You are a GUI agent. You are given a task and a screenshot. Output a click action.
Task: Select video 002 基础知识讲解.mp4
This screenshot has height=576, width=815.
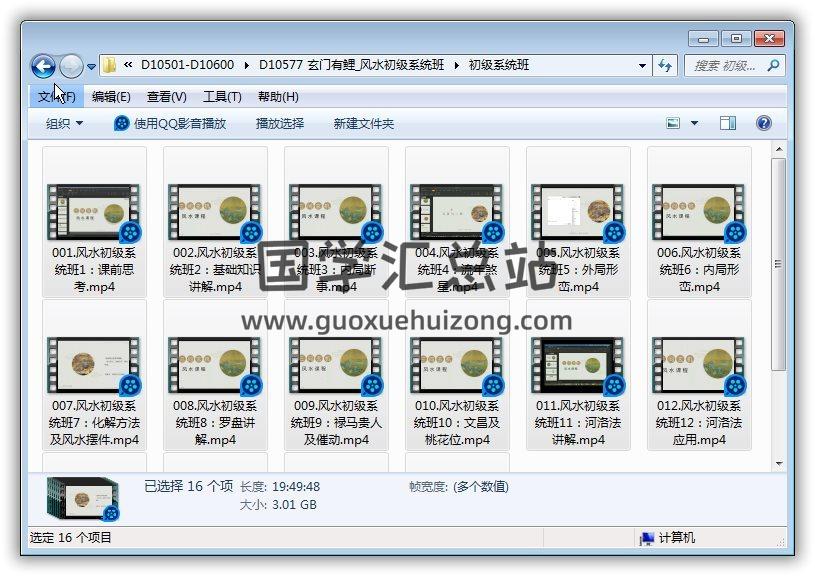(x=215, y=222)
